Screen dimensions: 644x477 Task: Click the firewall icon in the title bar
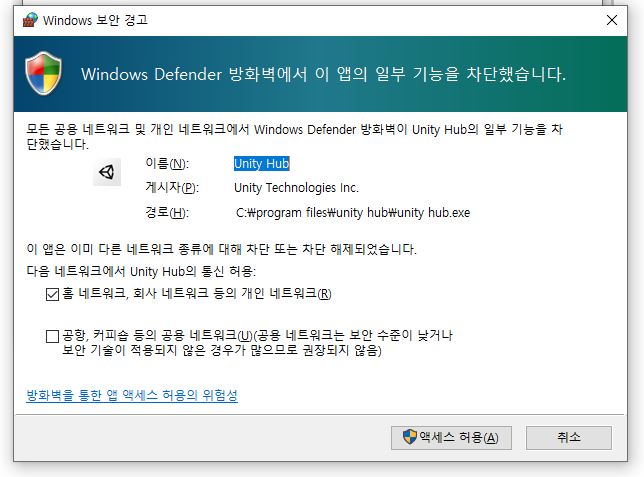click(30, 20)
